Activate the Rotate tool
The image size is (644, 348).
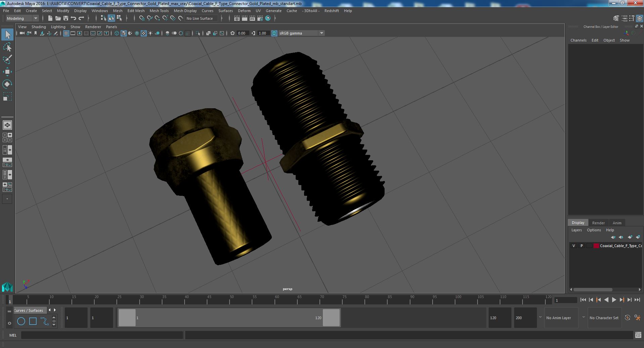pyautogui.click(x=7, y=84)
